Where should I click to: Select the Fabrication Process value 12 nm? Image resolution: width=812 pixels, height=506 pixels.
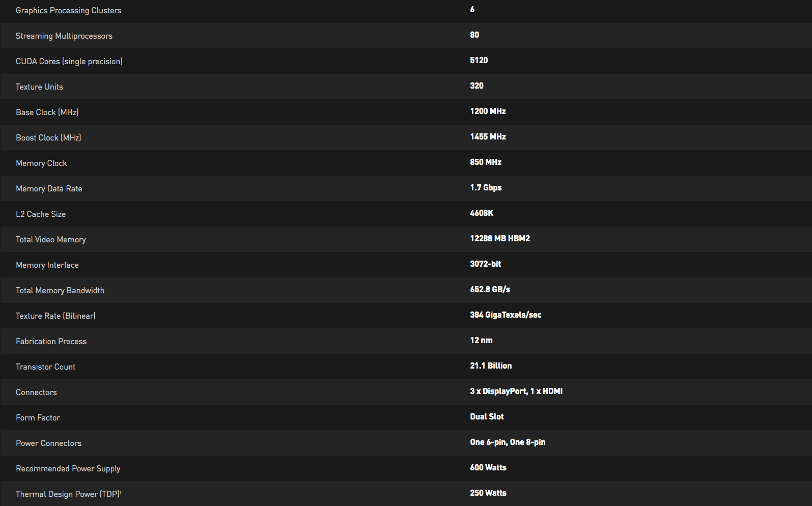point(481,341)
